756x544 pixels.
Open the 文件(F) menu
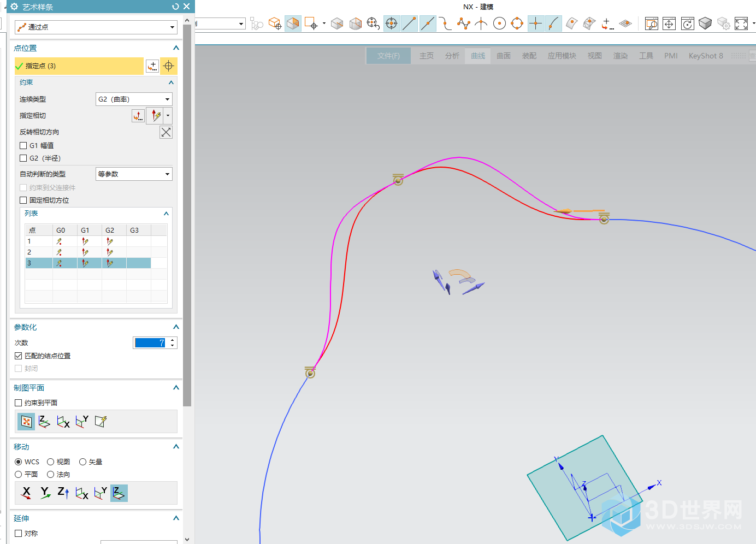tap(388, 56)
